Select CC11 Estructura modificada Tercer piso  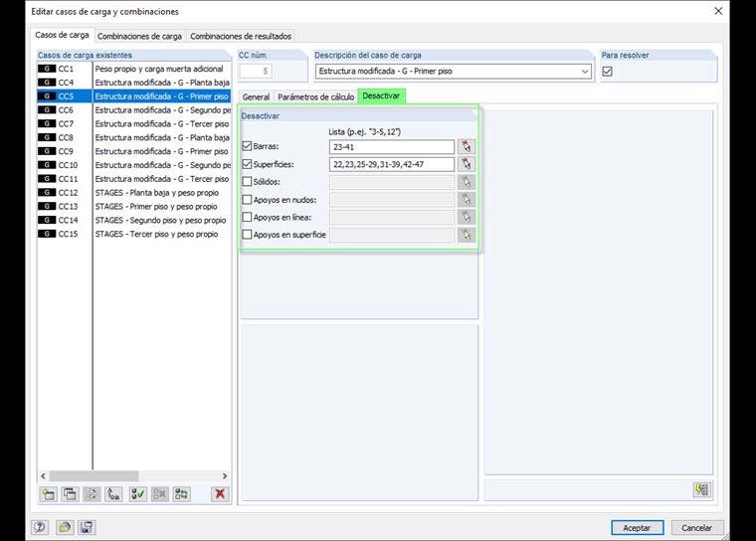[134, 179]
